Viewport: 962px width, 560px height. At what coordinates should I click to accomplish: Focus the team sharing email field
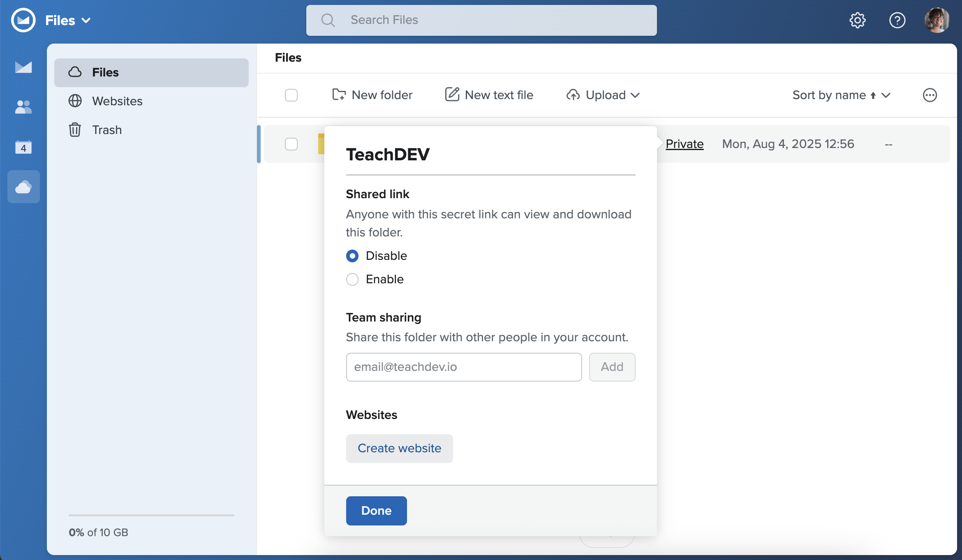click(x=464, y=367)
